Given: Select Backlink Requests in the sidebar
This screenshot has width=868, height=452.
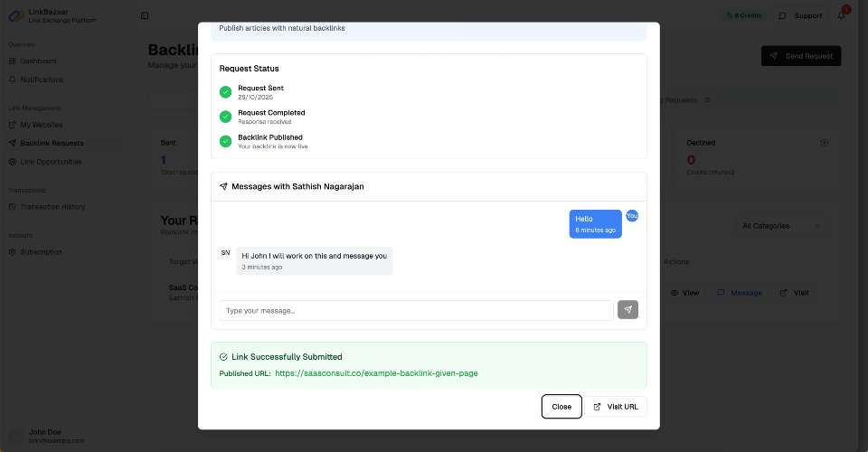Looking at the screenshot, I should 63,144.
